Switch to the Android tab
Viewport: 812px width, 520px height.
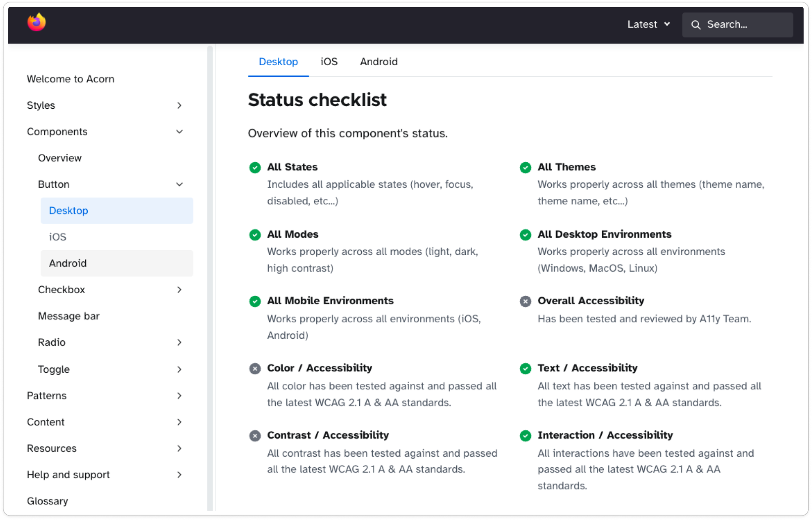point(378,62)
